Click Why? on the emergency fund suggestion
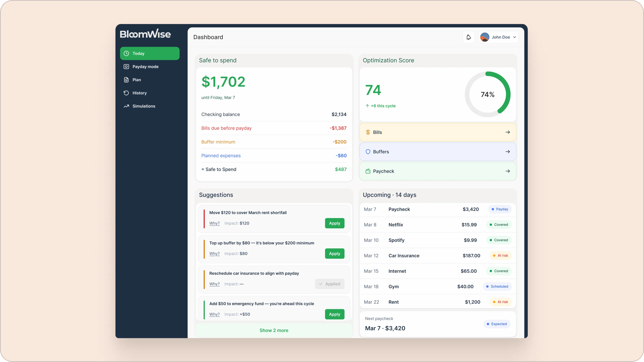Viewport: 644px width, 362px height. [214, 314]
